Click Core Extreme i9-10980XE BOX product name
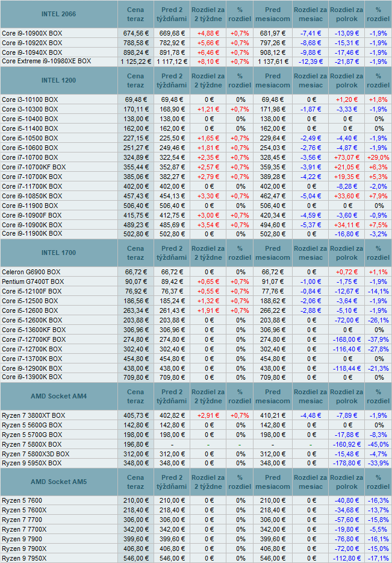 coord(46,61)
